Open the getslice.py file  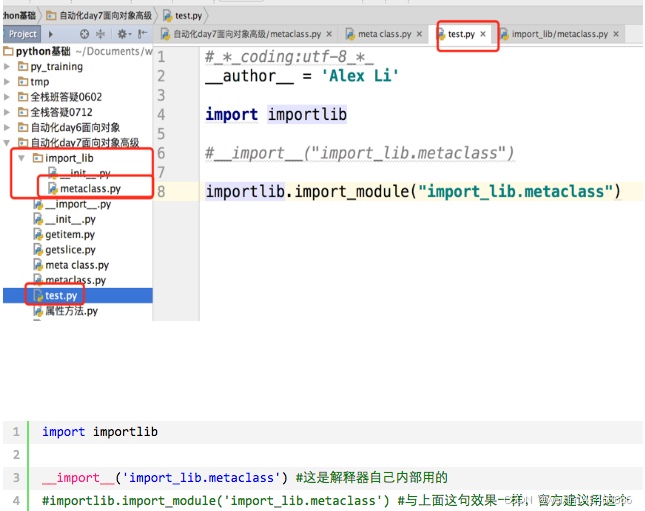click(x=65, y=250)
